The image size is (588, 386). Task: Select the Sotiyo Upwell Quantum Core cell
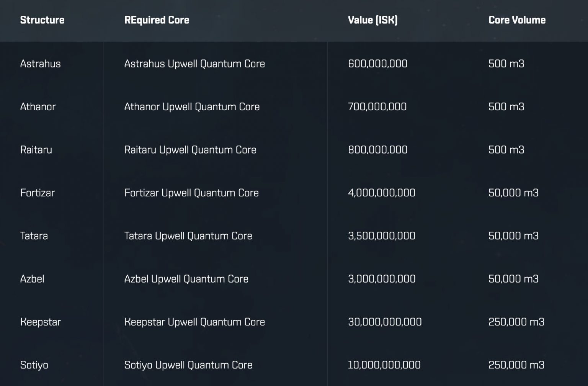pos(188,365)
